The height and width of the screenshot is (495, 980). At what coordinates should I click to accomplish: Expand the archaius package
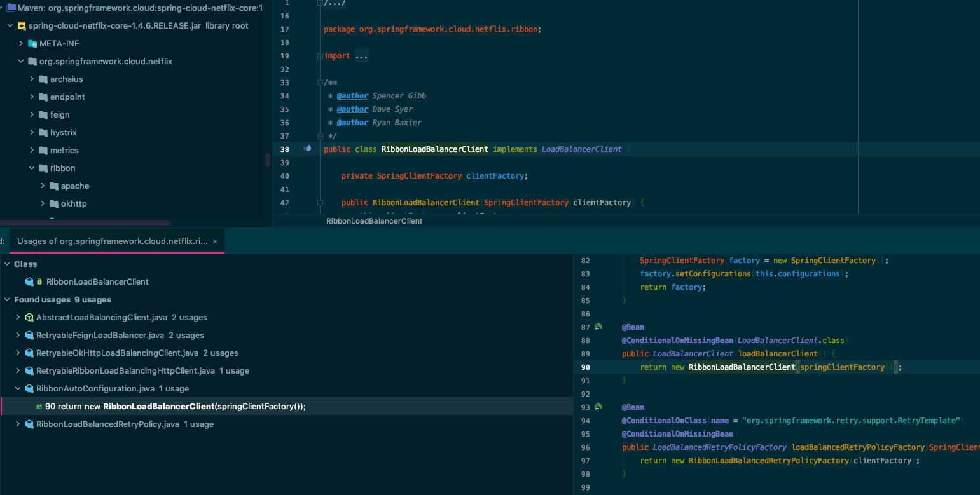click(32, 79)
